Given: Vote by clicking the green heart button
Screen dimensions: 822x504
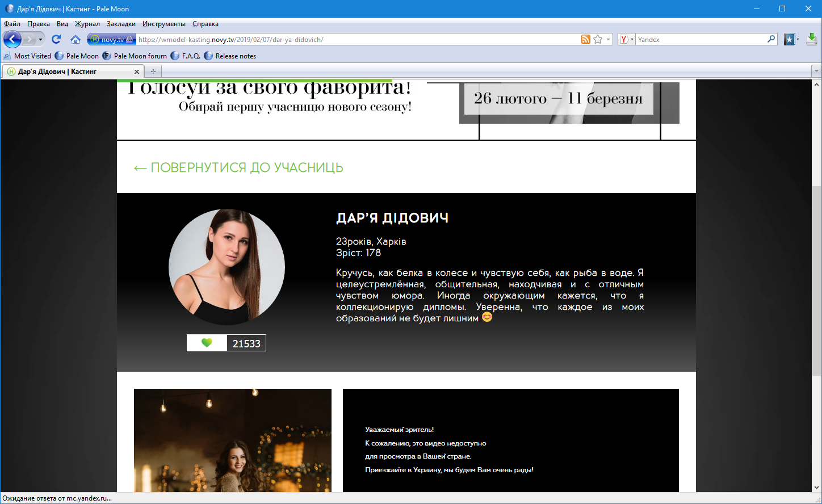Looking at the screenshot, I should [x=207, y=343].
